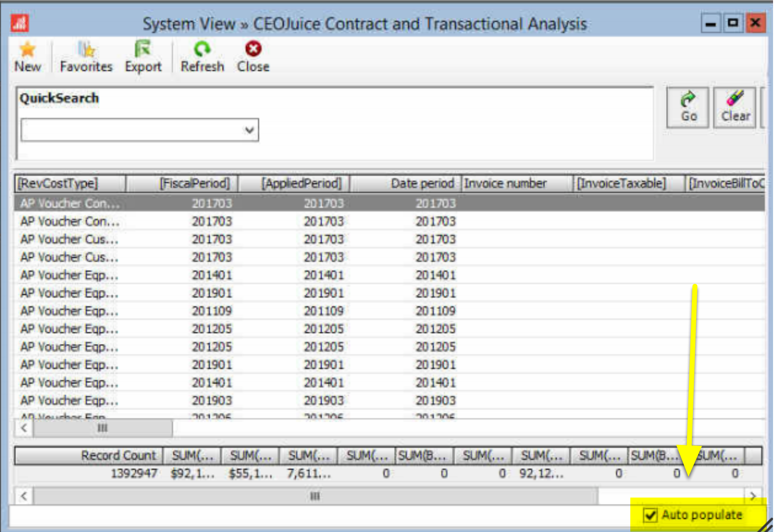This screenshot has width=775, height=532.
Task: Click the summary value 92,12...
Action: [541, 473]
